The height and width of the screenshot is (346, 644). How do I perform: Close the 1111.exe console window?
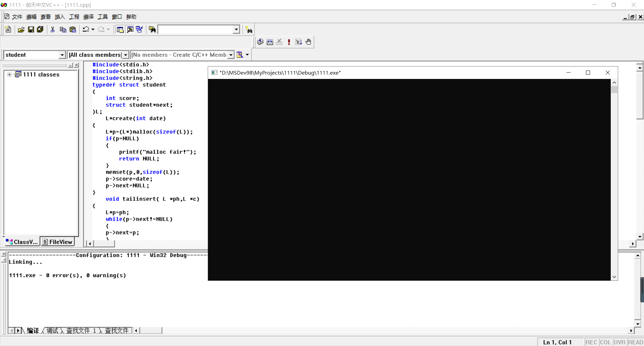607,73
